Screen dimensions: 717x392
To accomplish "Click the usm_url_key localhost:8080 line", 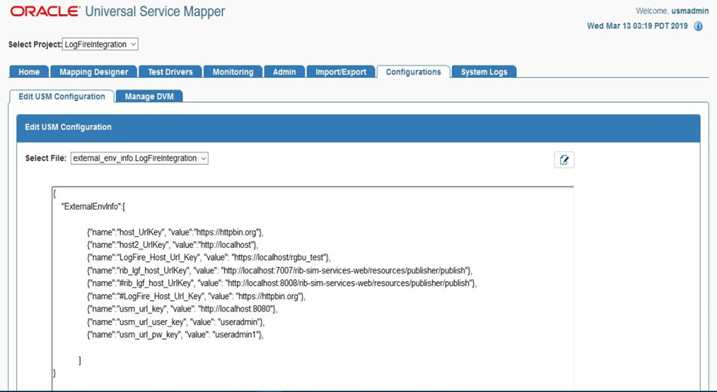I will click(x=182, y=309).
